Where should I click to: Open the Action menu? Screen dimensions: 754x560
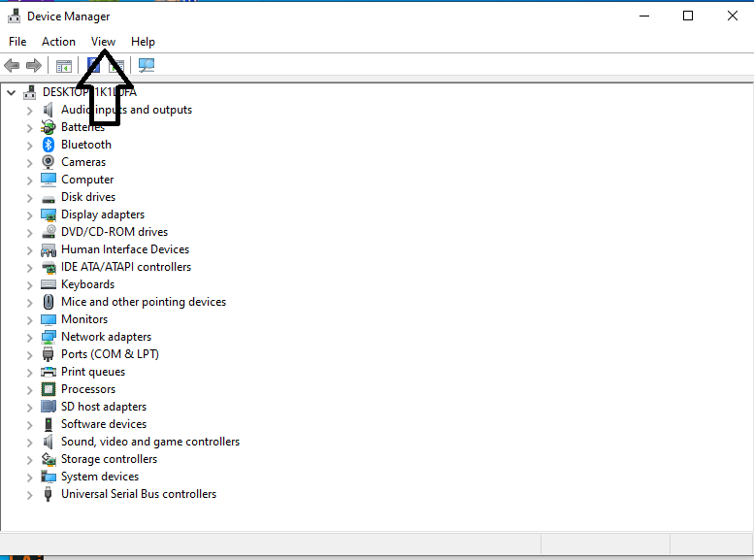pyautogui.click(x=58, y=42)
